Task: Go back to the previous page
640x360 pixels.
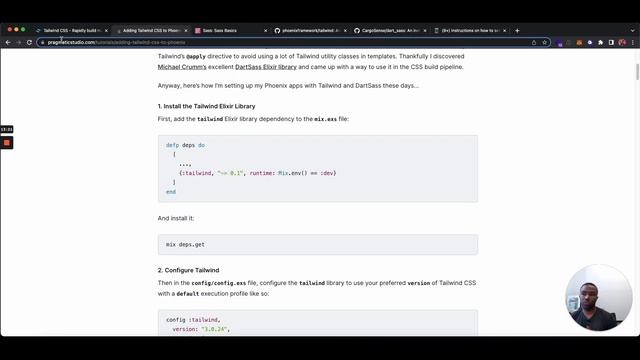Action: 8,42
